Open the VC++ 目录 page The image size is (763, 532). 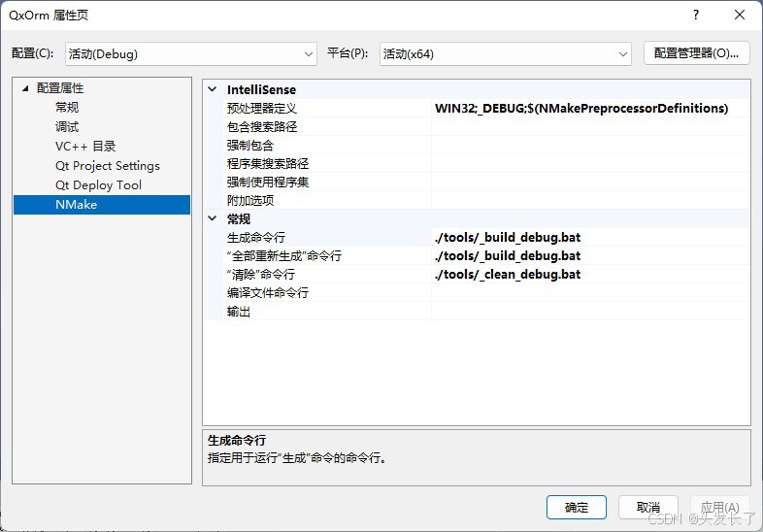85,147
